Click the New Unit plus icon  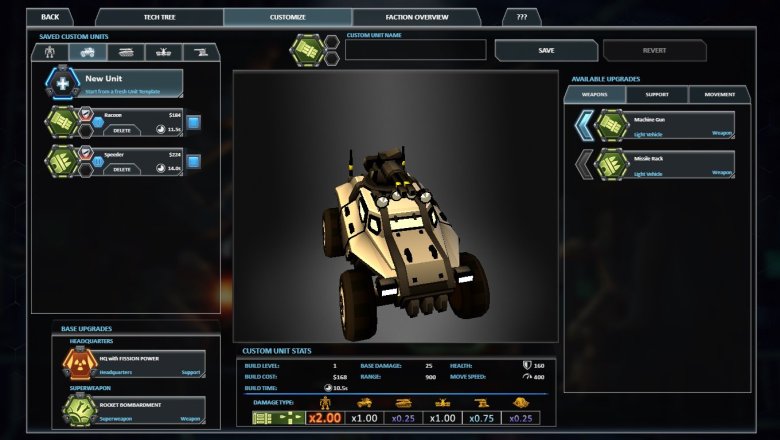63,83
